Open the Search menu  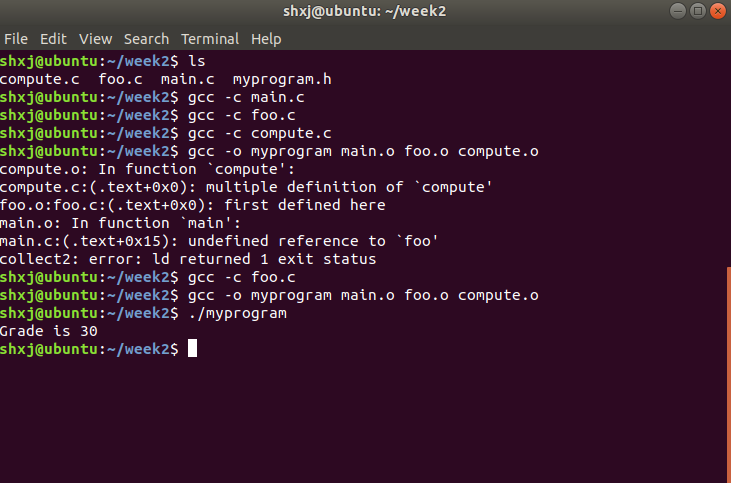click(x=146, y=39)
